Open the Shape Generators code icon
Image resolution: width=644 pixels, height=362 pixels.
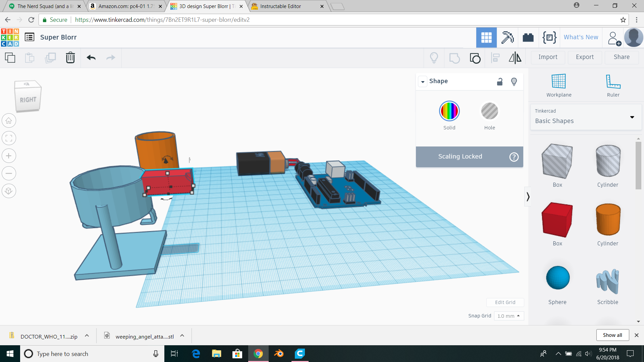(x=549, y=38)
